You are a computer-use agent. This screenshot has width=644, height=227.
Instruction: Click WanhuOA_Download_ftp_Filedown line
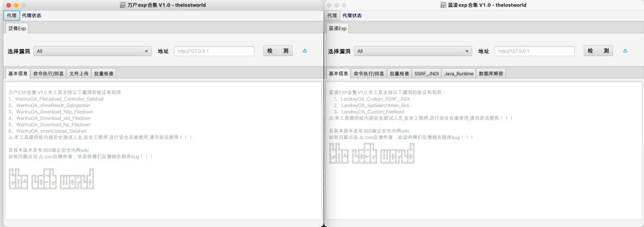49,125
